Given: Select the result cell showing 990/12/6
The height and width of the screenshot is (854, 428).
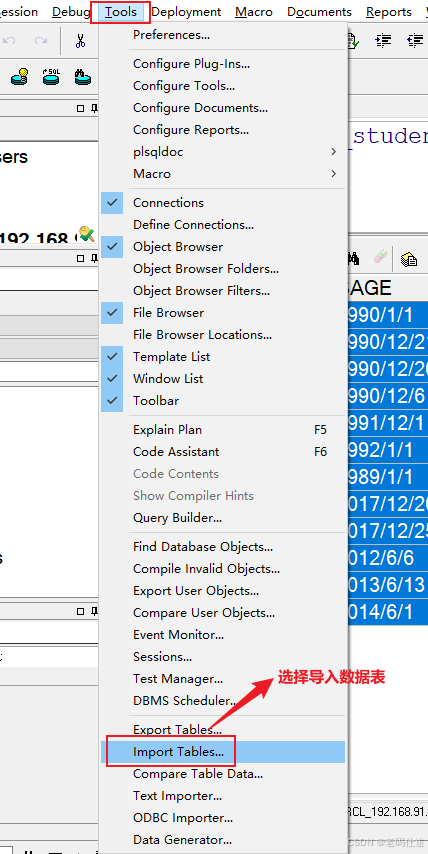Looking at the screenshot, I should [x=388, y=396].
